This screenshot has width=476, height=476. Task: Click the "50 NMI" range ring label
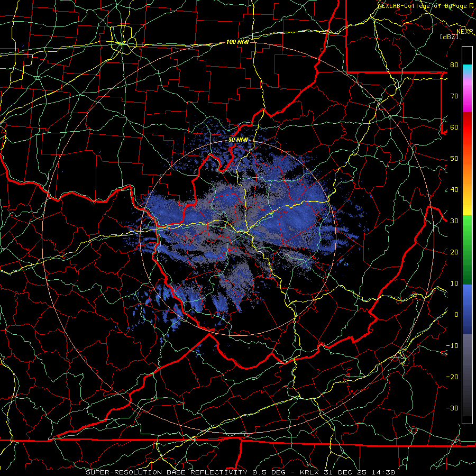coord(238,140)
